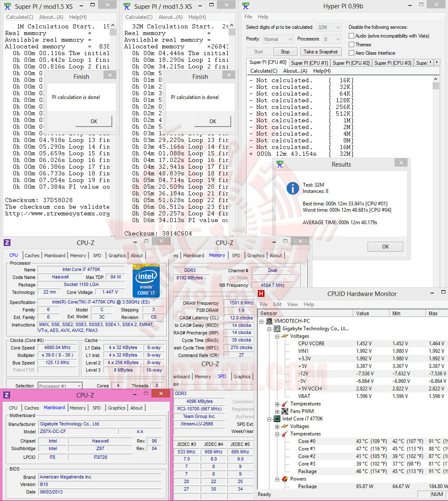The height and width of the screenshot is (501, 448).
Task: Select the VMODTECH-PC computer icon in the sensor tree
Action: point(269,321)
